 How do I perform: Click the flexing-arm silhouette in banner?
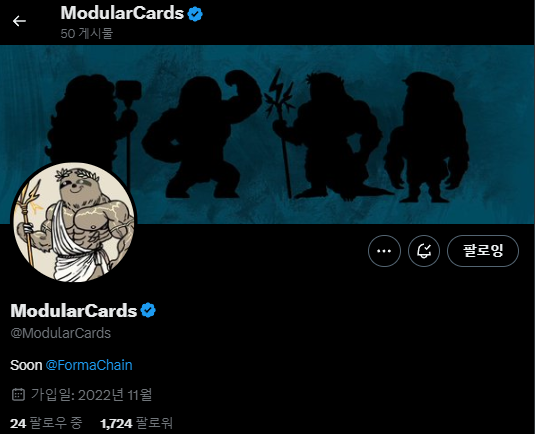[x=201, y=134]
